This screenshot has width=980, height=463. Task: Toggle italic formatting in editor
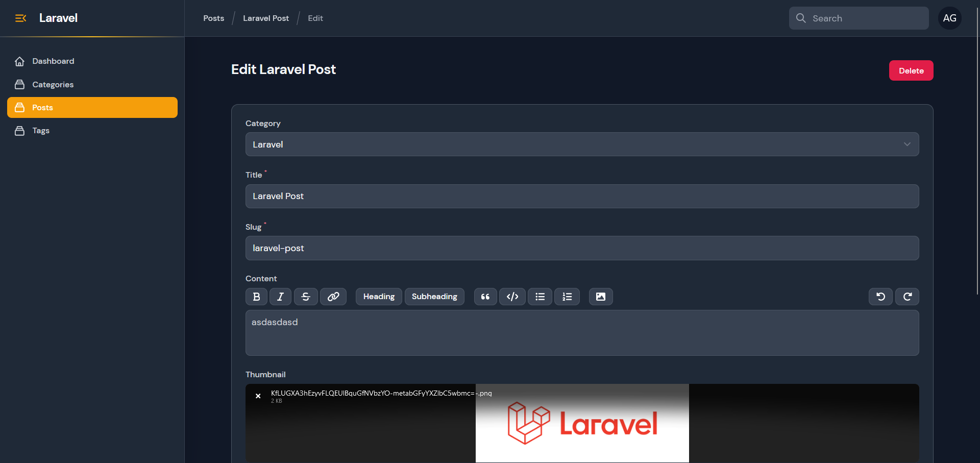tap(280, 297)
